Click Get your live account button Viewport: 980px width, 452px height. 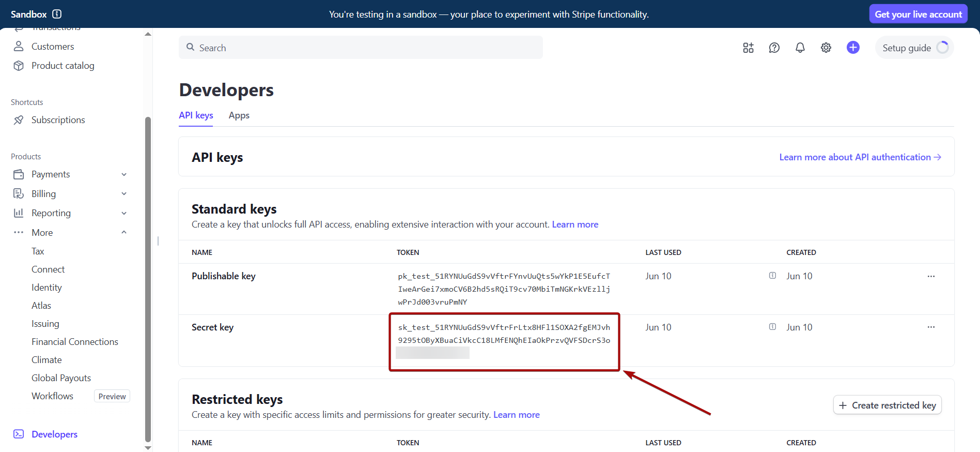click(x=918, y=14)
